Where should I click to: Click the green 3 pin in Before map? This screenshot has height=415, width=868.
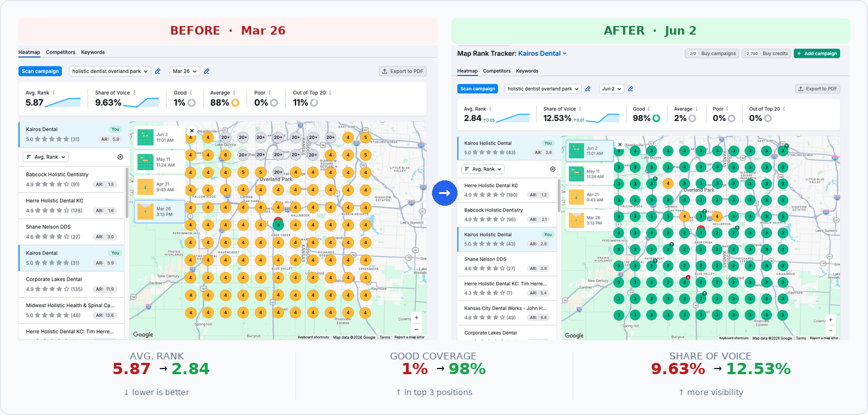tap(278, 225)
